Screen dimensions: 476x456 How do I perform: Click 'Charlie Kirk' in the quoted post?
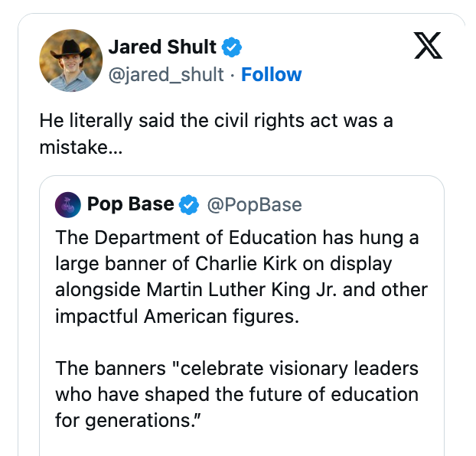tap(246, 263)
